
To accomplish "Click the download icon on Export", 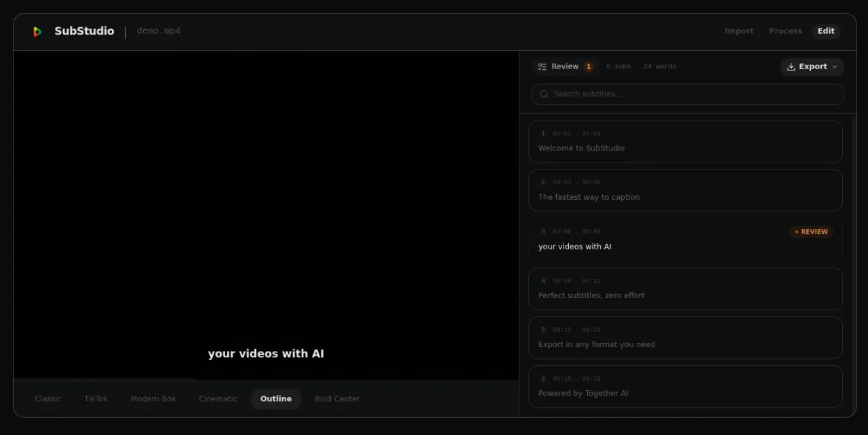I will tap(791, 66).
